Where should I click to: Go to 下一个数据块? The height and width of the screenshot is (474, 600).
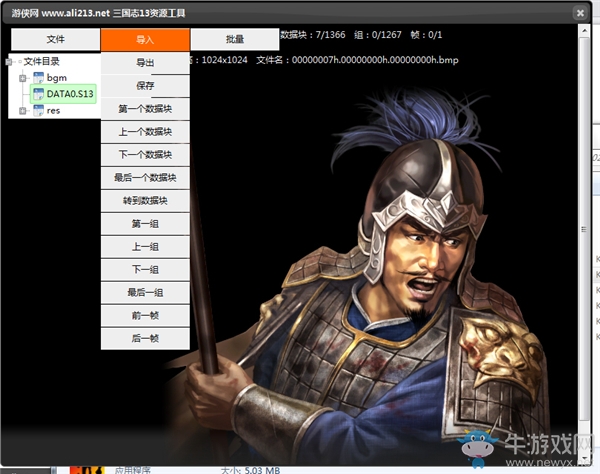coord(145,155)
